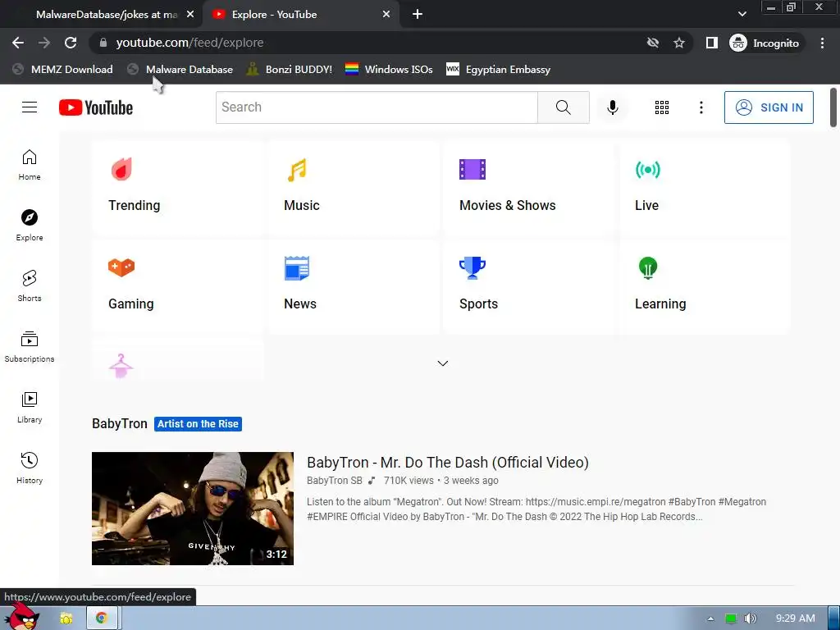The width and height of the screenshot is (840, 630).
Task: Click BabyTron video thumbnail
Action: pos(193,509)
